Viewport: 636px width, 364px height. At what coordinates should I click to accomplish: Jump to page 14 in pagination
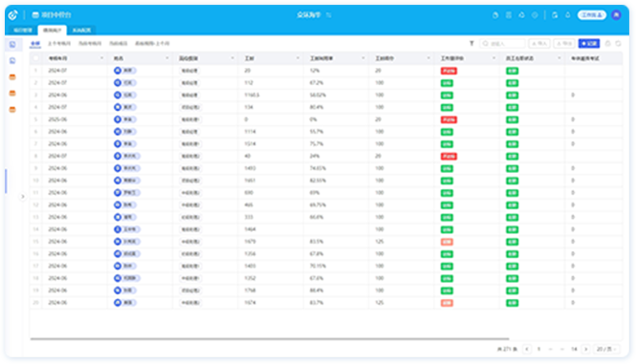point(574,349)
